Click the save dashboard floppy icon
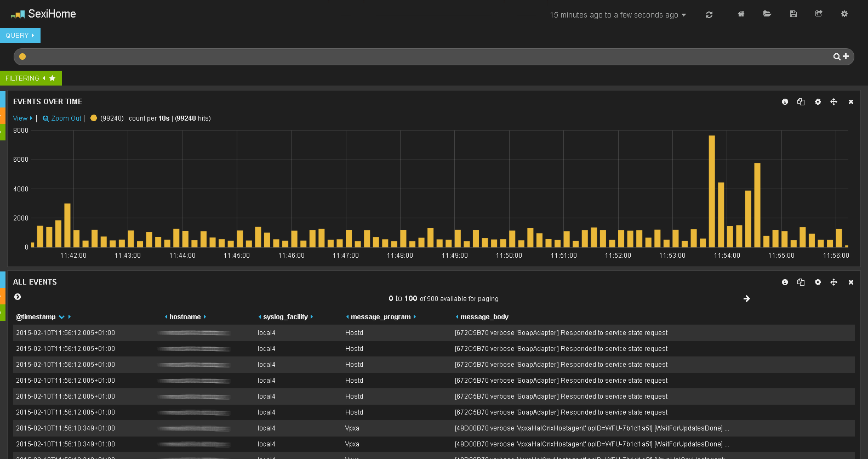868x459 pixels. click(793, 14)
